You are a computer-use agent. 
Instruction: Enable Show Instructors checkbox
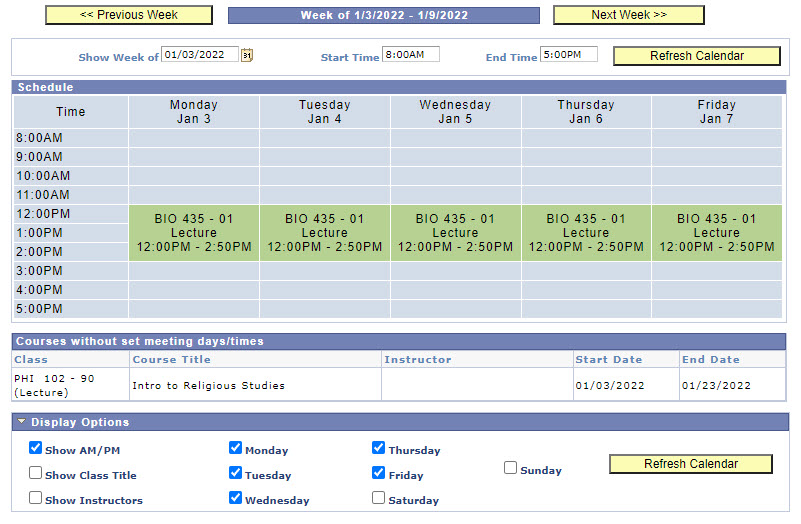tap(35, 497)
